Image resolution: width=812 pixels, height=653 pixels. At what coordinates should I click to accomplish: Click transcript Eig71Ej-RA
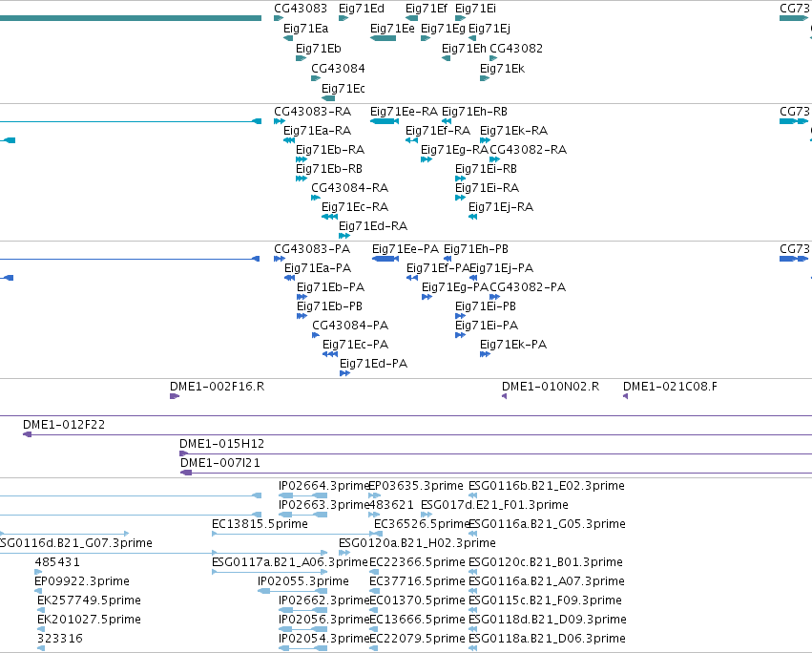click(x=501, y=207)
